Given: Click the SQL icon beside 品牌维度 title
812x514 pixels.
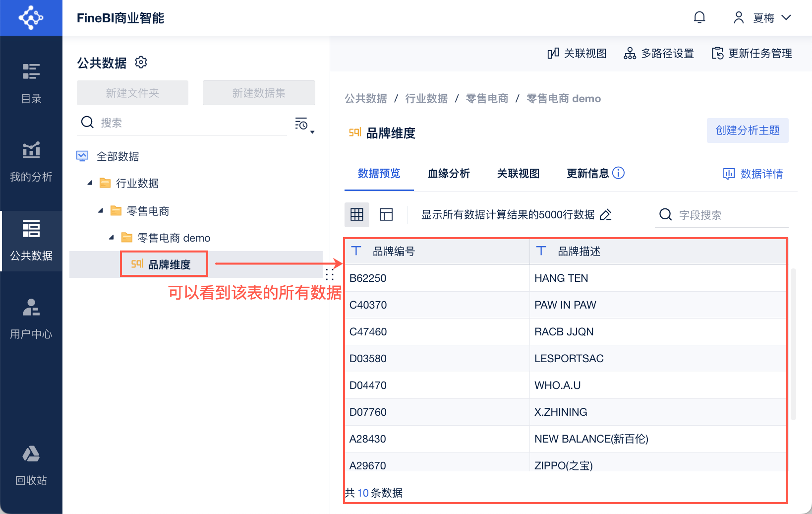Looking at the screenshot, I should [355, 132].
